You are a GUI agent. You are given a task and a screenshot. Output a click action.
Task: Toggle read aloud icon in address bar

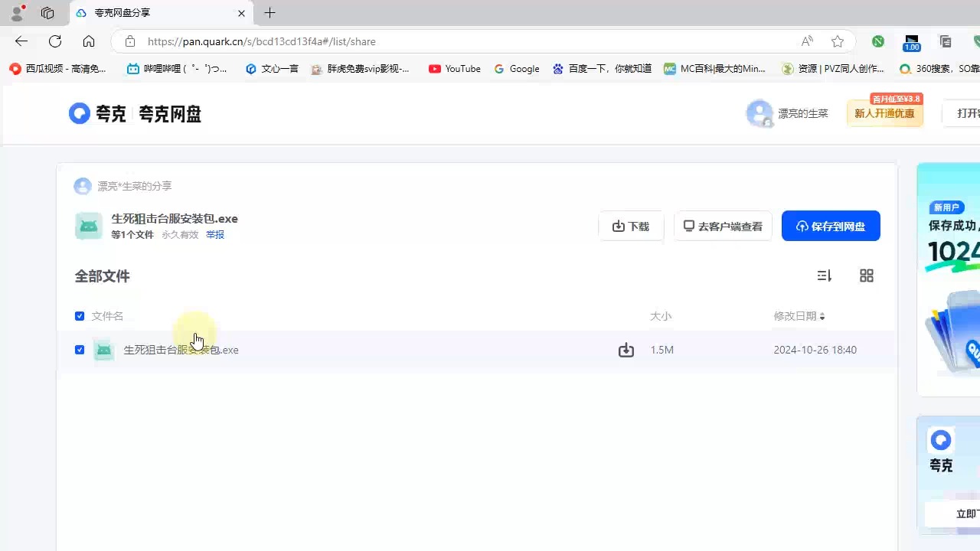tap(807, 41)
